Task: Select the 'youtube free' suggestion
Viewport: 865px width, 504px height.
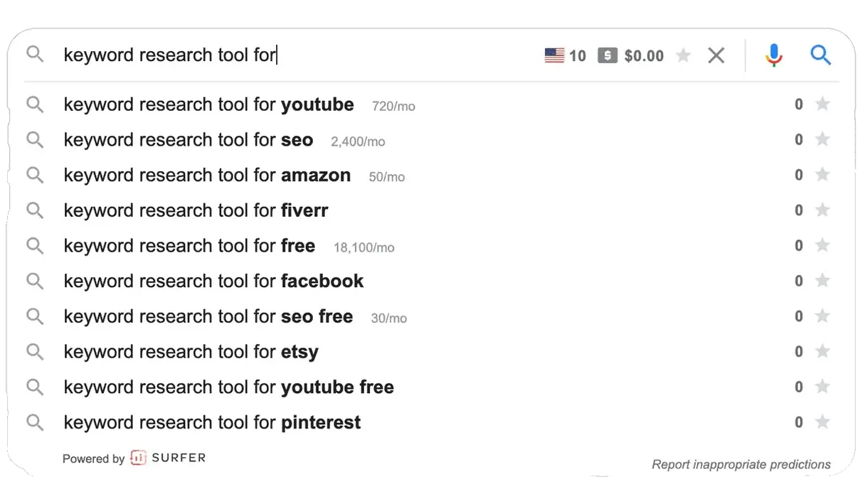Action: click(228, 387)
